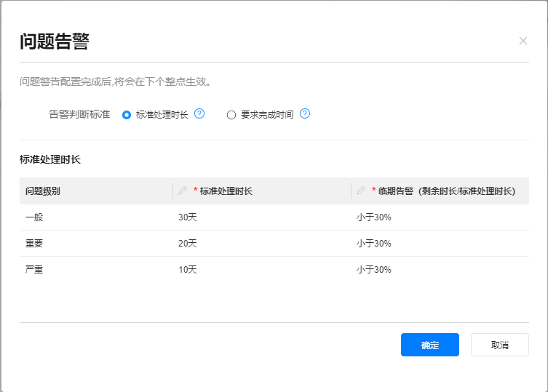The width and height of the screenshot is (548, 392).
Task: Click the 取消 button
Action: 500,345
